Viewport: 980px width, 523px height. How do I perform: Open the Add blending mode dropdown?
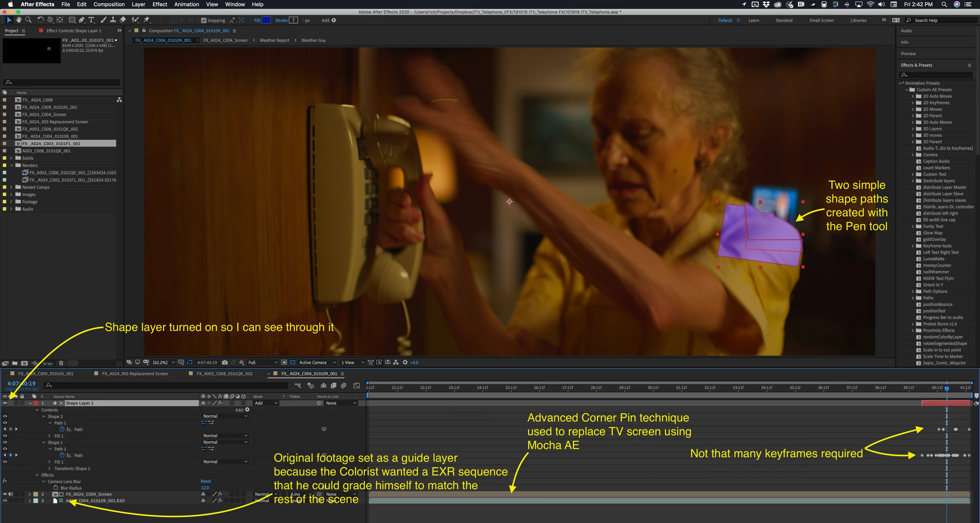point(266,403)
